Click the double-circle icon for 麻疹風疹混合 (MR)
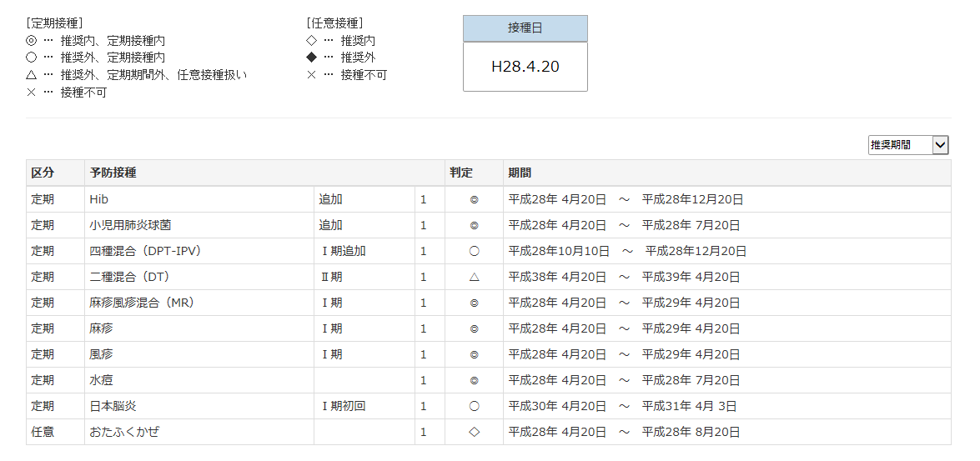980x461 pixels. click(474, 303)
